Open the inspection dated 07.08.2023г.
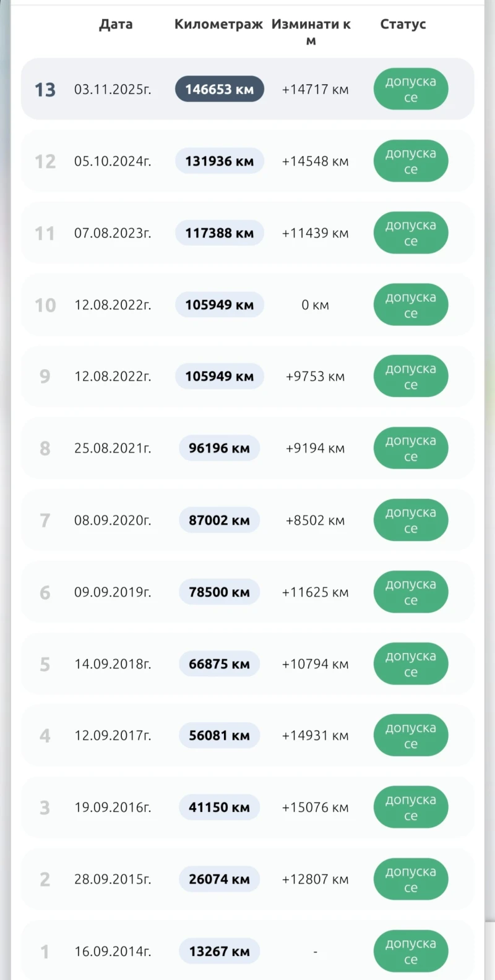 [113, 233]
